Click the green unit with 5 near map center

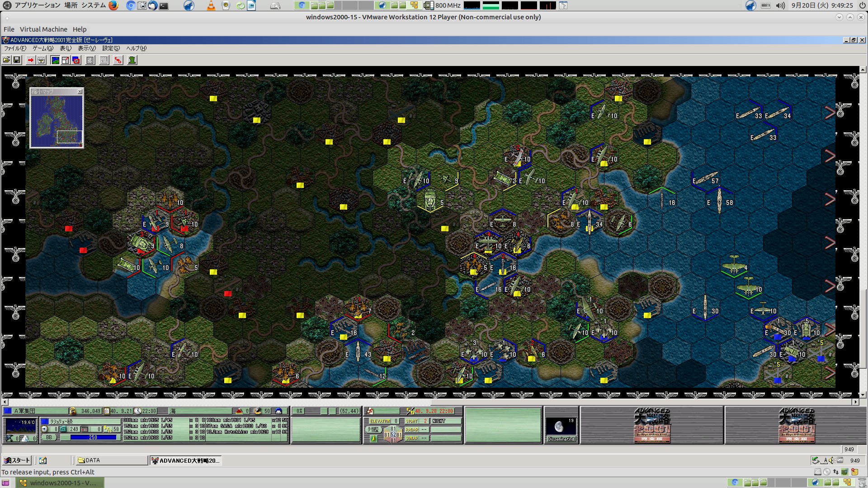pyautogui.click(x=430, y=199)
